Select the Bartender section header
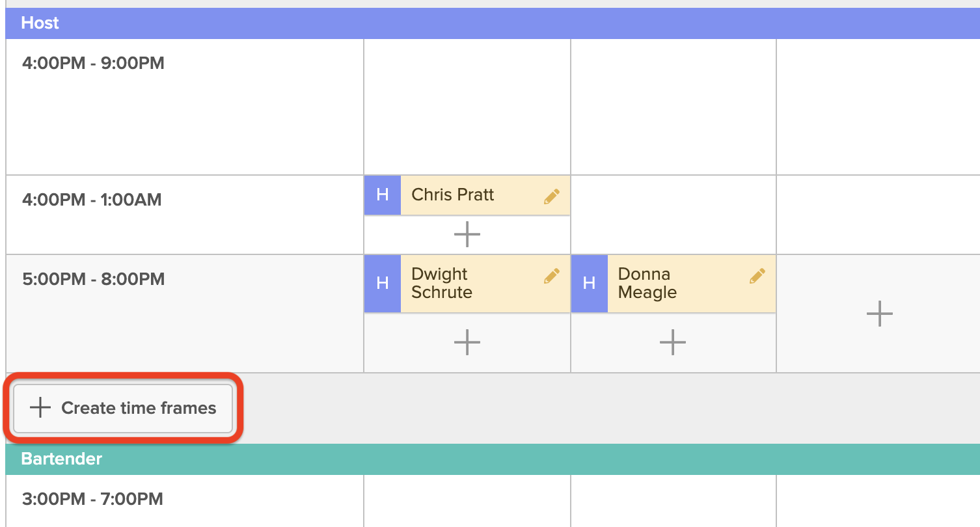 pyautogui.click(x=61, y=459)
